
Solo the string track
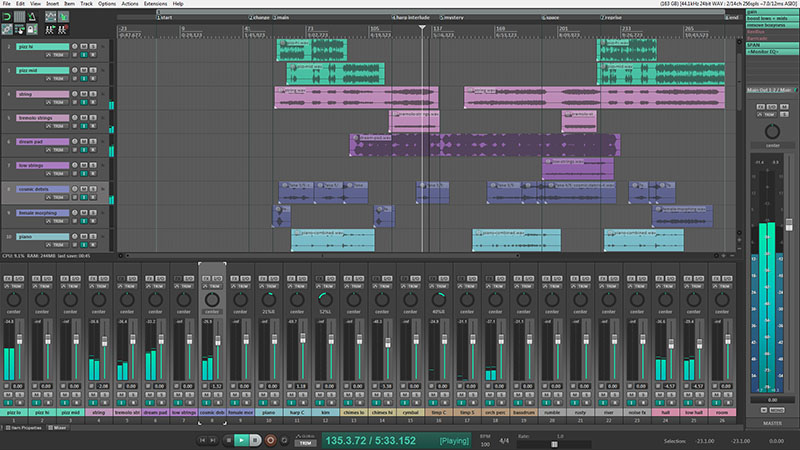pyautogui.click(x=93, y=94)
